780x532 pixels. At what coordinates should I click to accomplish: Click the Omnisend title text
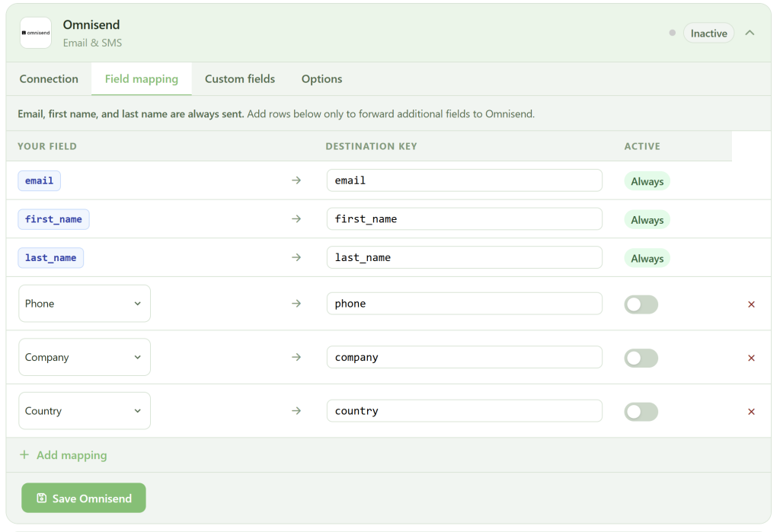91,25
